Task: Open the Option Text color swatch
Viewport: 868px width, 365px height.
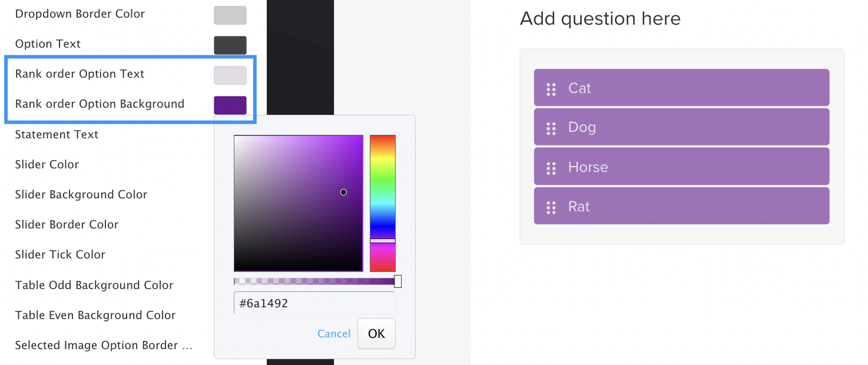Action: (x=230, y=45)
